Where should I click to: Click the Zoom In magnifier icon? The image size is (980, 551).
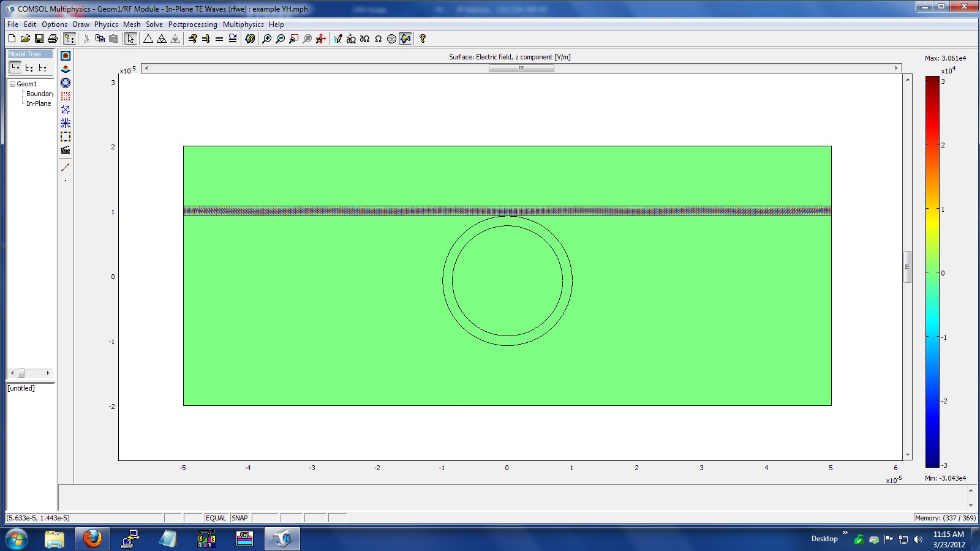point(266,39)
